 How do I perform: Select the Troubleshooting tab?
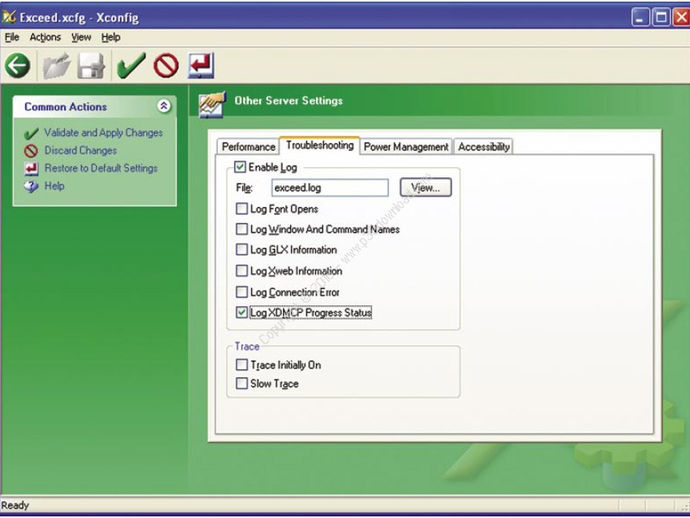pyautogui.click(x=319, y=145)
